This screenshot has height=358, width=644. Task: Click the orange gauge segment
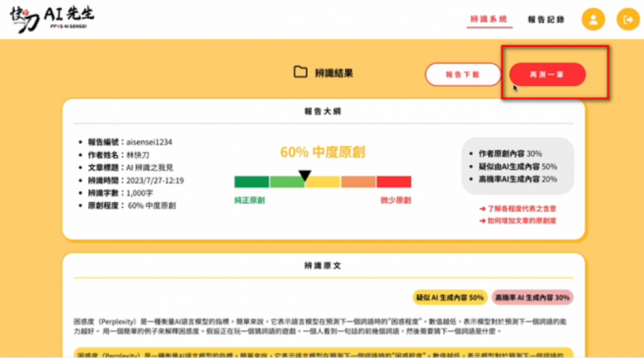[358, 182]
